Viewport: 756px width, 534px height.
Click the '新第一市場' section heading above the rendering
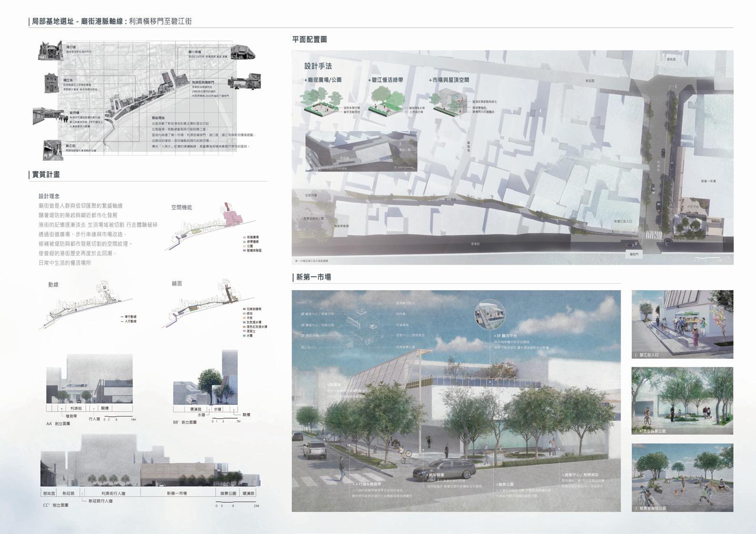point(313,277)
